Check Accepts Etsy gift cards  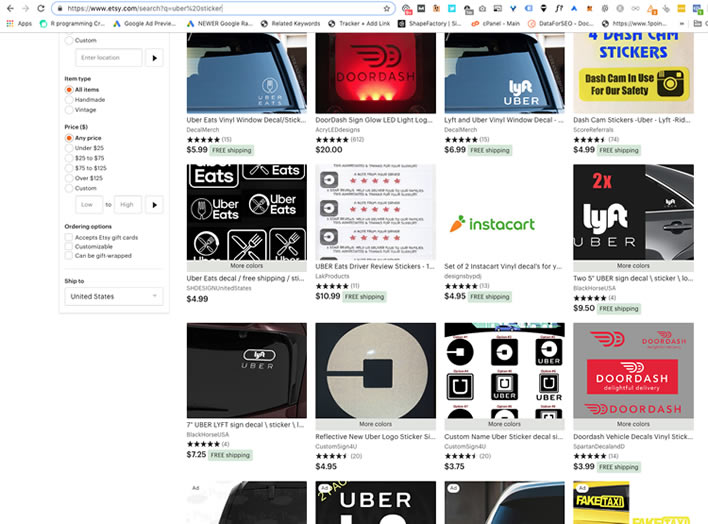pyautogui.click(x=69, y=237)
